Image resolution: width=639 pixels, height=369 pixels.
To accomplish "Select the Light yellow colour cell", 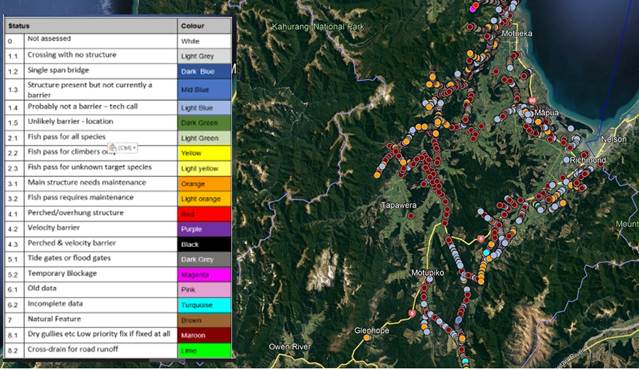I will [x=204, y=168].
